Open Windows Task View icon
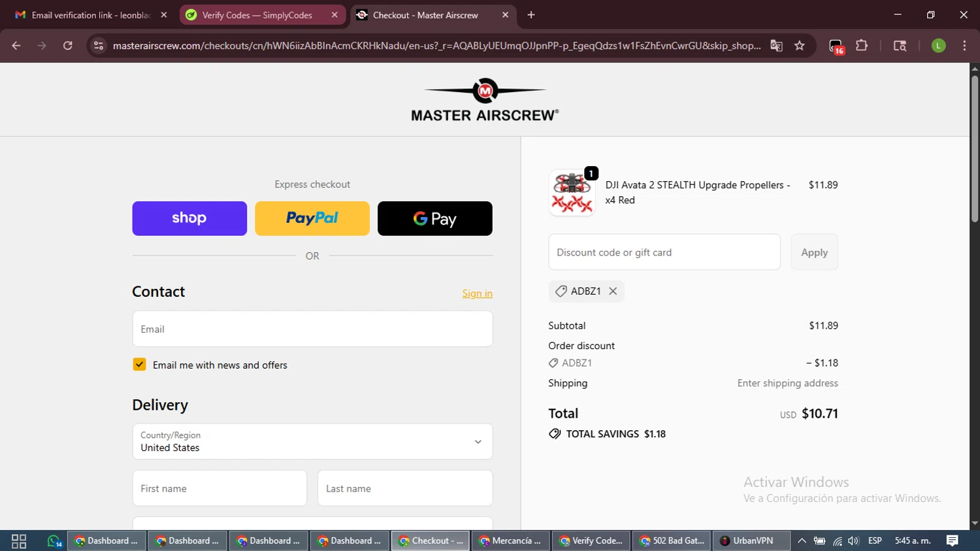The image size is (980, 551). pos(19,541)
